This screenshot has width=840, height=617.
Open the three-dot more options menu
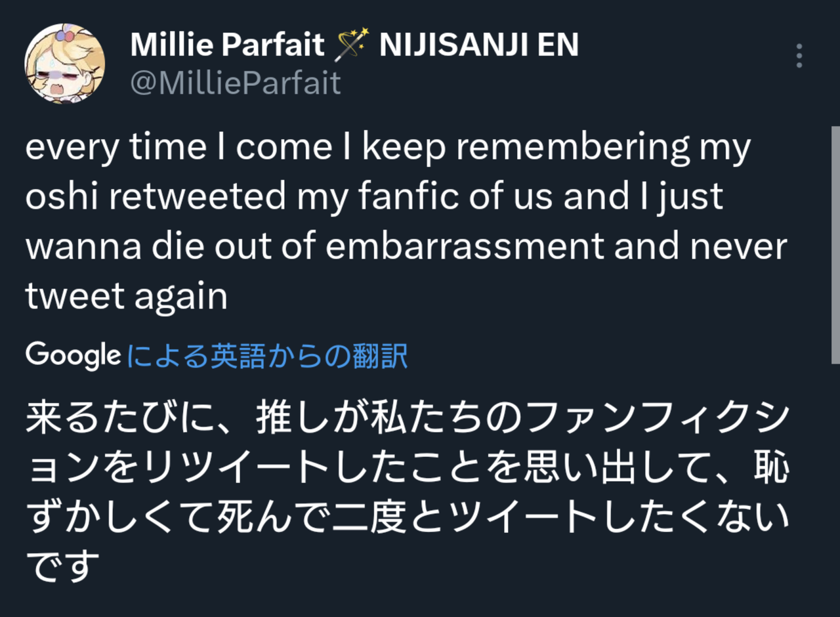(x=799, y=56)
